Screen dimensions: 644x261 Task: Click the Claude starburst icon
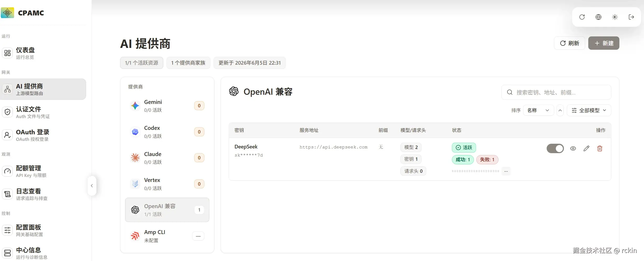point(135,158)
